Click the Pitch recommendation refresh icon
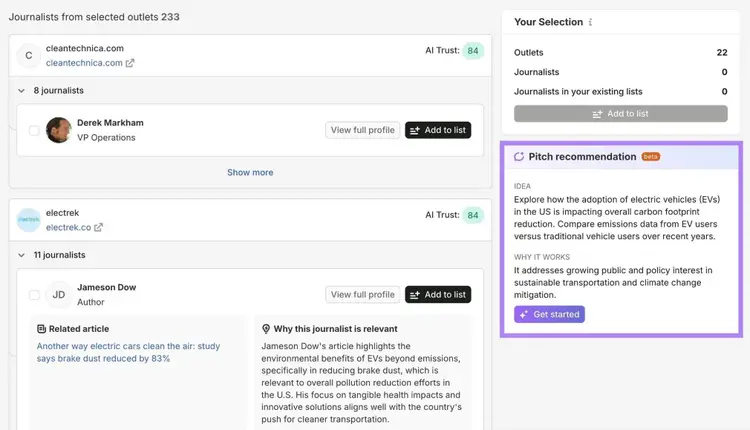Image resolution: width=750 pixels, height=430 pixels. click(519, 156)
